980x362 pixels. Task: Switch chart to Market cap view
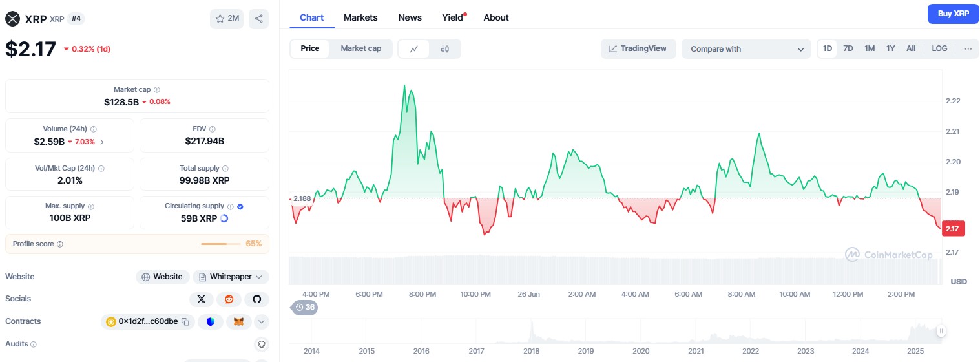[x=360, y=48]
